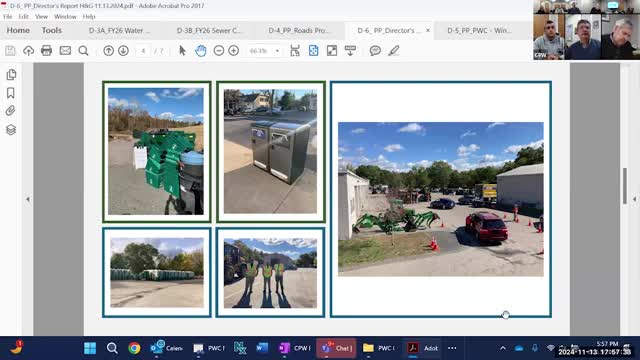The image size is (640, 360).
Task: Click the read mode download-style icon
Action: click(x=350, y=51)
